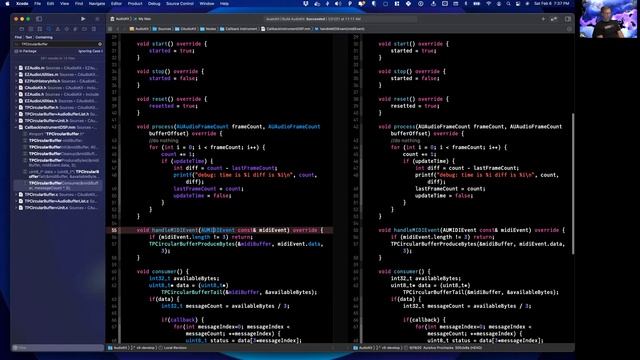This screenshot has width=640, height=360.
Task: Select TPCircularBuffer.h result file
Action: click(59, 107)
